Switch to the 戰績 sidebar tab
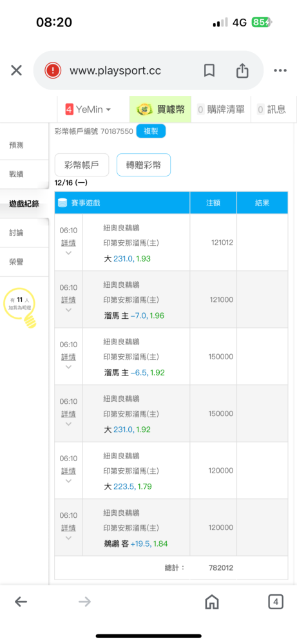The image size is (297, 644). click(24, 174)
